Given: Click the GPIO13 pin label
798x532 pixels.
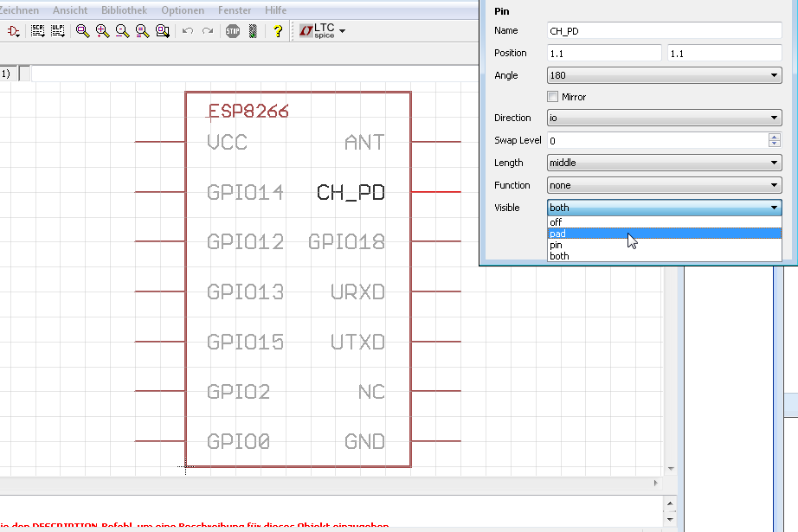Looking at the screenshot, I should point(245,292).
